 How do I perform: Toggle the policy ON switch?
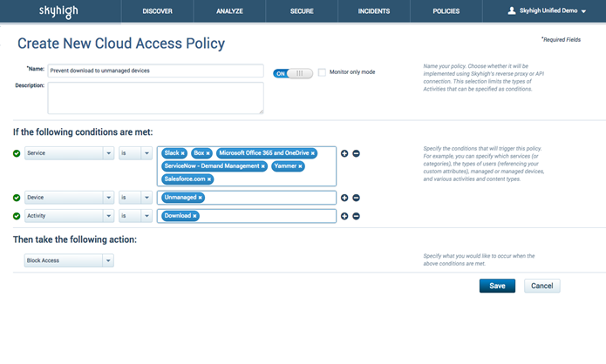[292, 73]
